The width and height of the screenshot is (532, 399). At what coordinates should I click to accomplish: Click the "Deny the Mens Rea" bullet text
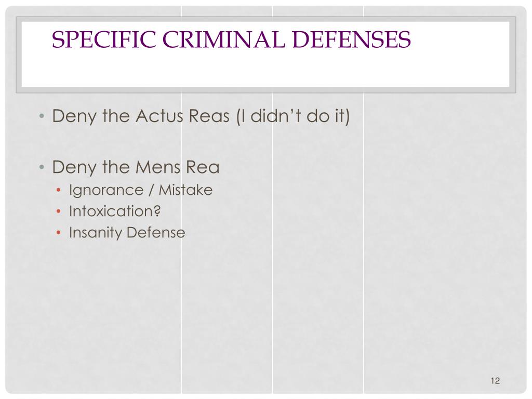136,167
